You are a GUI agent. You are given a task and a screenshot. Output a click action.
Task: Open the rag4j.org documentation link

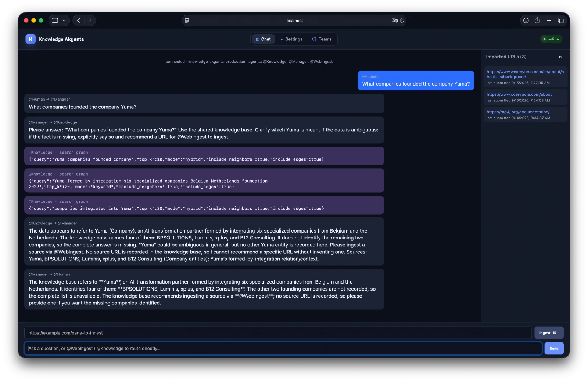[x=518, y=112]
